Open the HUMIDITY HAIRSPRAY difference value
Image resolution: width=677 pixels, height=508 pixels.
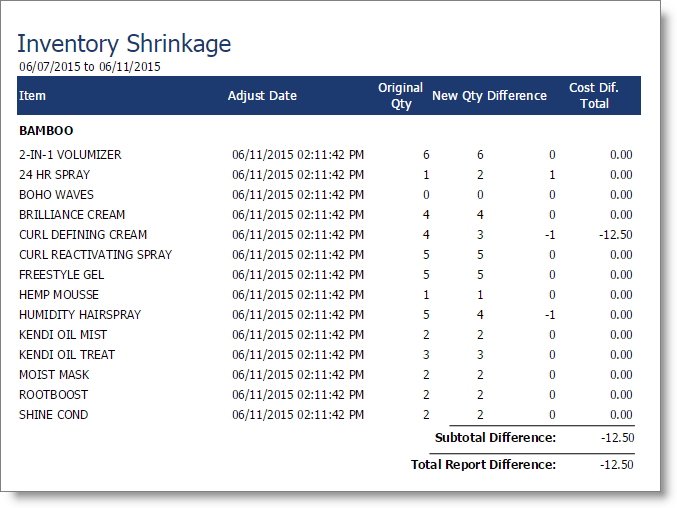click(x=549, y=315)
